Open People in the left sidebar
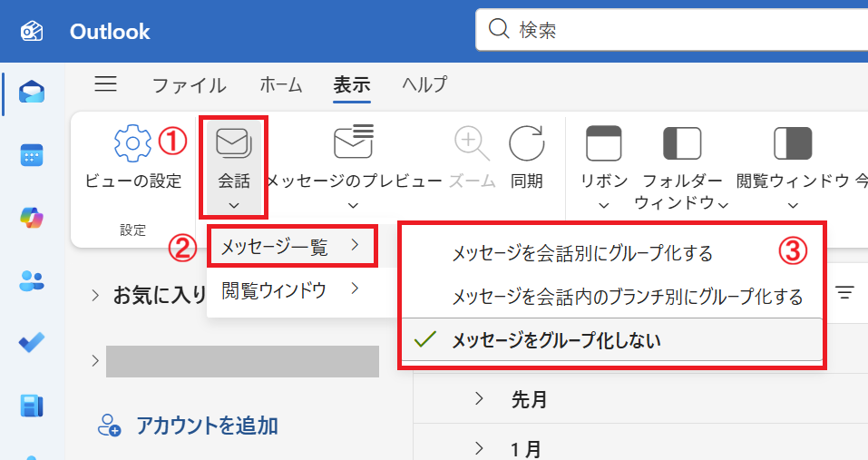Viewport: 868px width, 460px height. point(32,280)
